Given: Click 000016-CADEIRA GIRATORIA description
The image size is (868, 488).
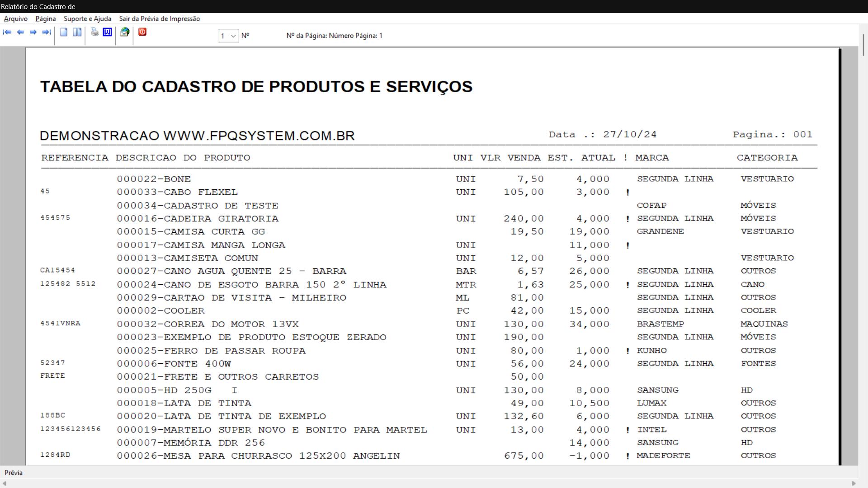Looking at the screenshot, I should (x=198, y=219).
